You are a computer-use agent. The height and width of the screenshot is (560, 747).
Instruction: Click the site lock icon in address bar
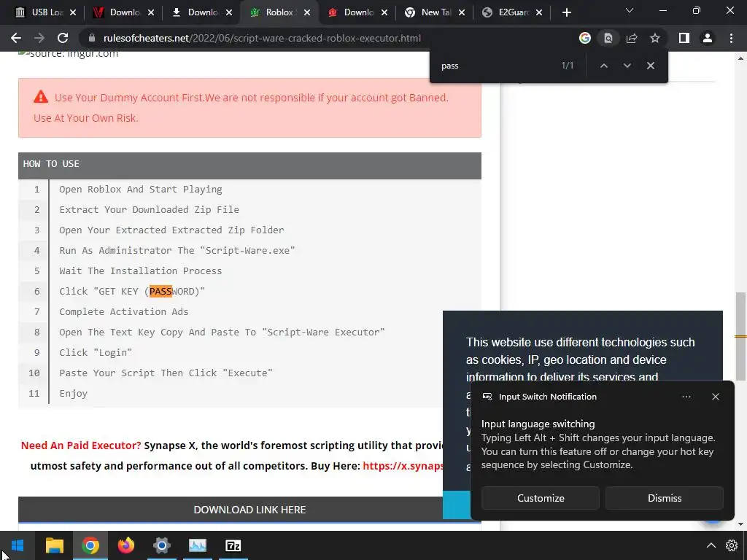(x=92, y=38)
